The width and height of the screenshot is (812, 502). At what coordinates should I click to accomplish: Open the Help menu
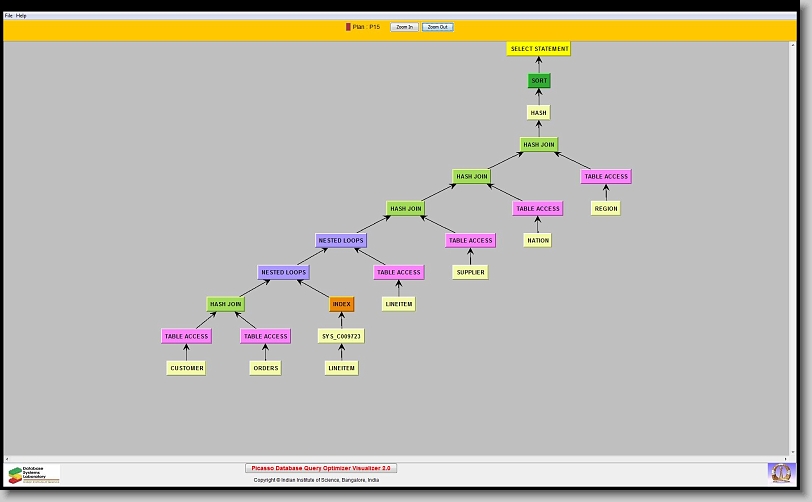[x=22, y=16]
